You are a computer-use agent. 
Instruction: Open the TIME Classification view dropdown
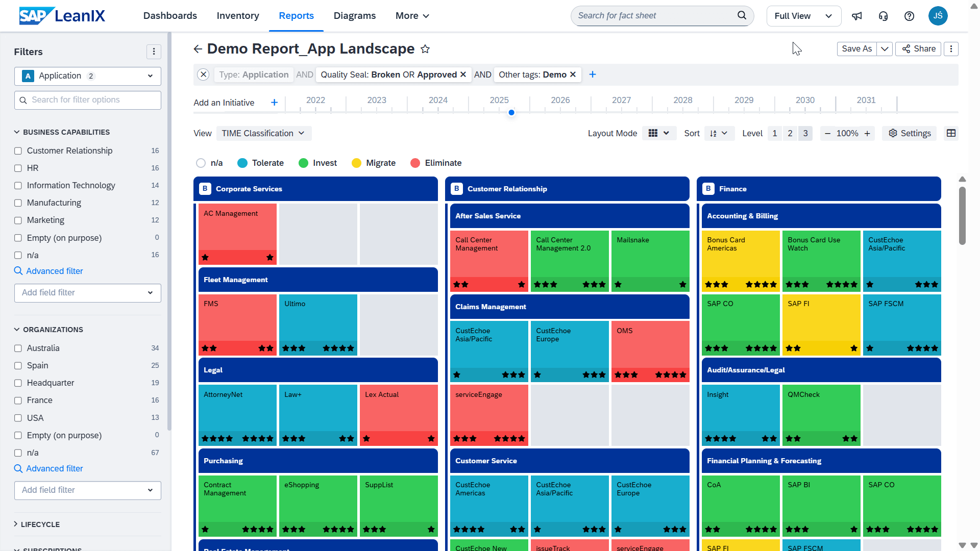point(263,133)
